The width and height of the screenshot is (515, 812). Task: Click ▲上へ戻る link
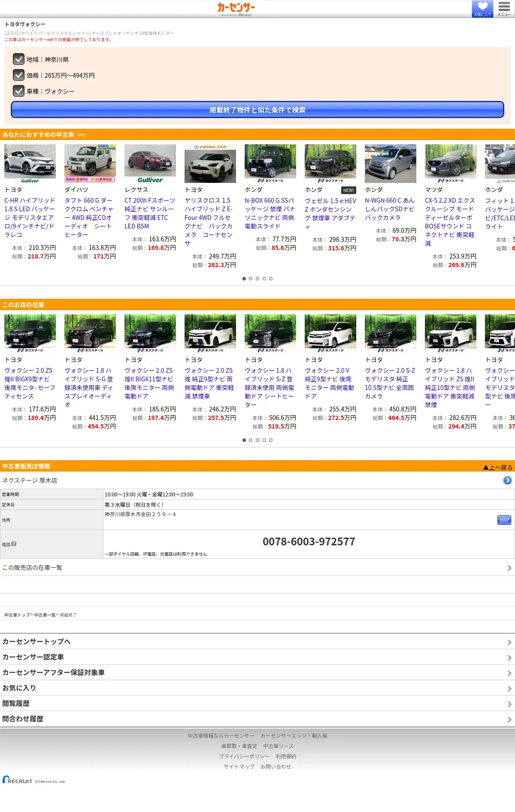[498, 467]
